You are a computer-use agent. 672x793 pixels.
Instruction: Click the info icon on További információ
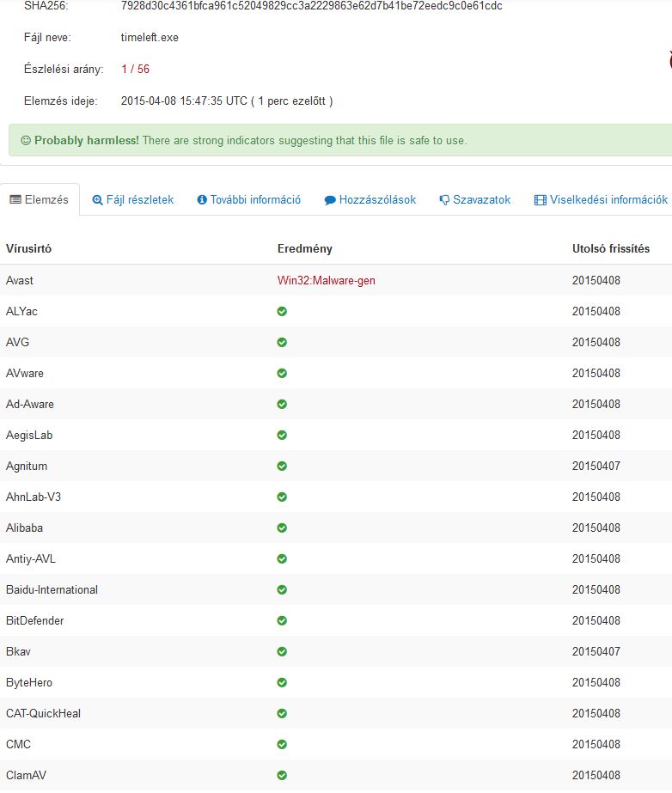(x=202, y=200)
